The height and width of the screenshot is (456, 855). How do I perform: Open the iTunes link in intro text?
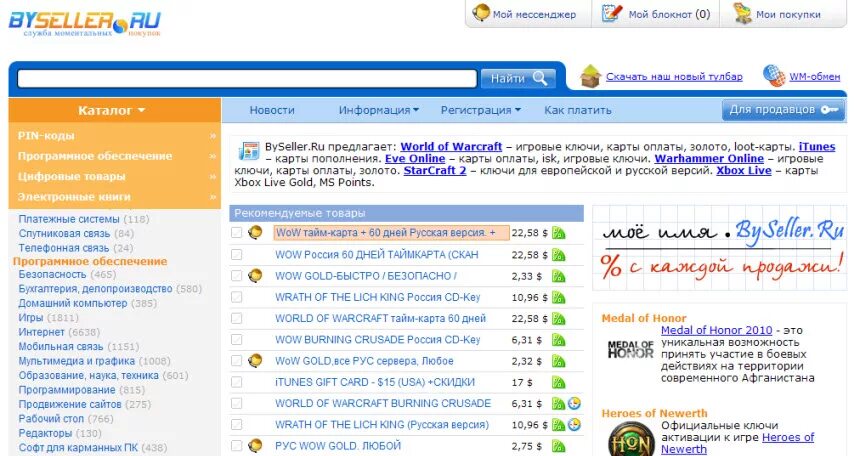(817, 147)
